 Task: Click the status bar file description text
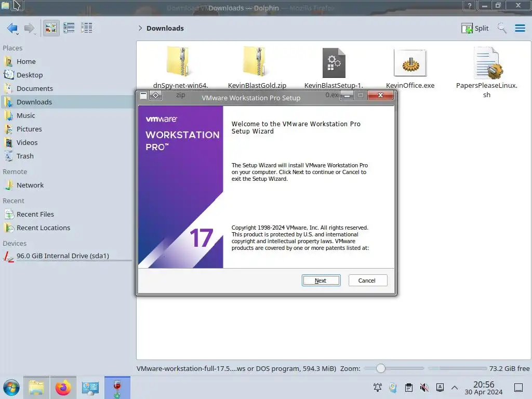[x=236, y=368]
